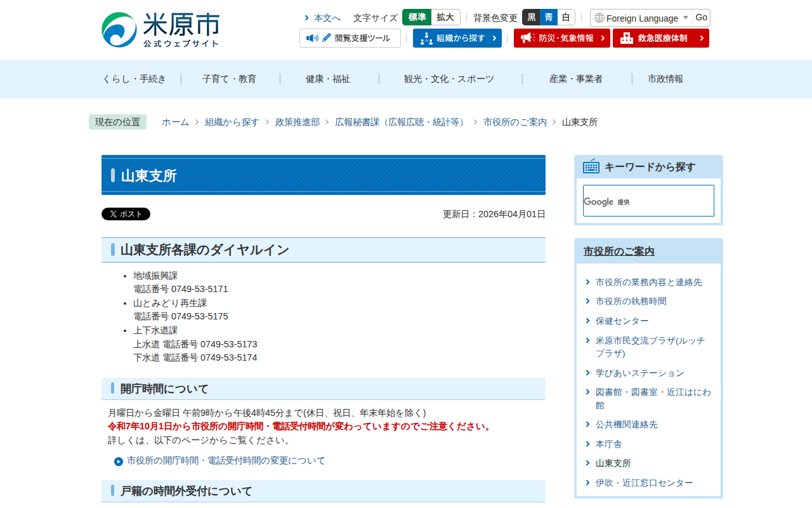This screenshot has height=508, width=812.
Task: Select black 黒 background color
Action: pos(531,17)
